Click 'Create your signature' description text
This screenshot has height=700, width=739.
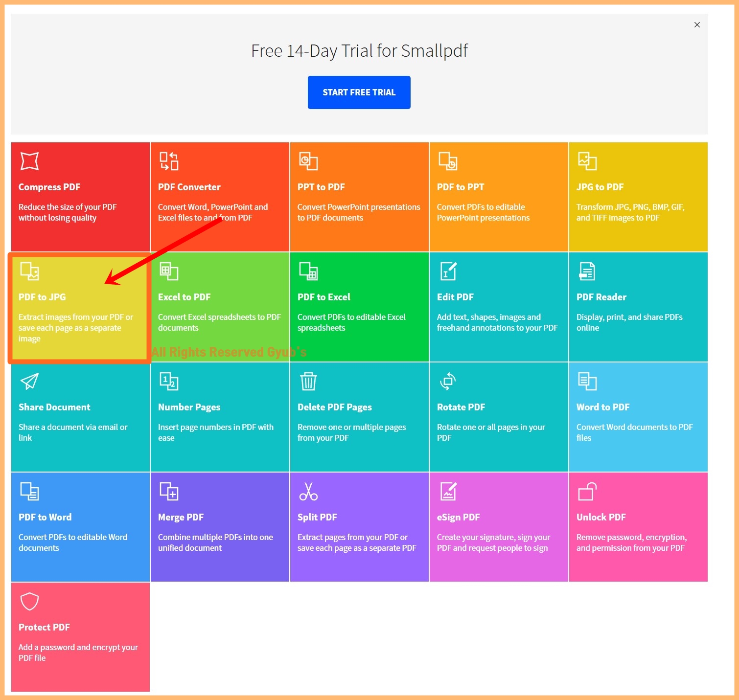tap(493, 542)
